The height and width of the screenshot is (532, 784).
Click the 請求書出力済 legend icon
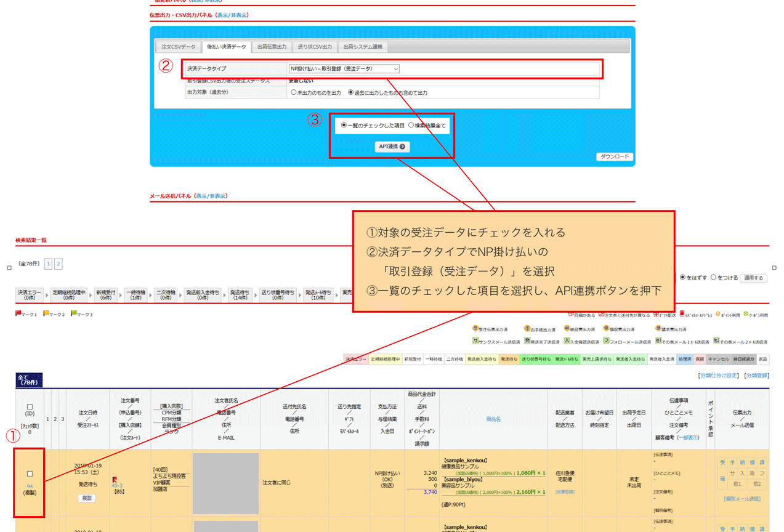[x=658, y=329]
